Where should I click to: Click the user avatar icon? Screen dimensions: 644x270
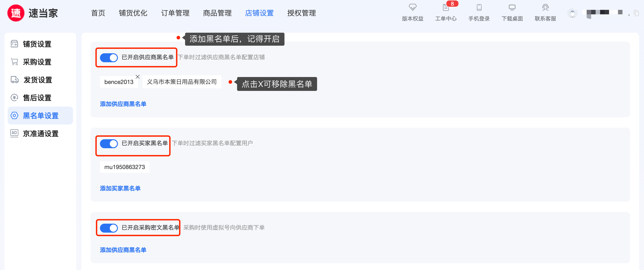pyautogui.click(x=572, y=13)
